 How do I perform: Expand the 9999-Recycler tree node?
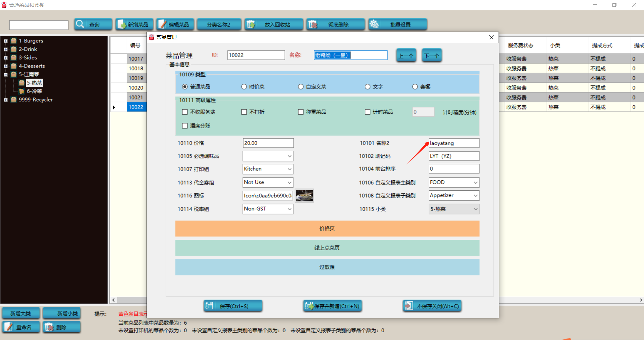[x=6, y=100]
